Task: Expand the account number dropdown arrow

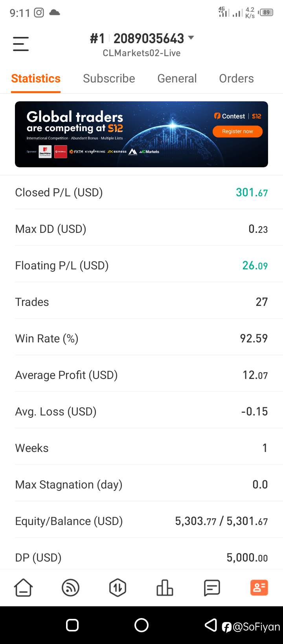Action: [191, 38]
